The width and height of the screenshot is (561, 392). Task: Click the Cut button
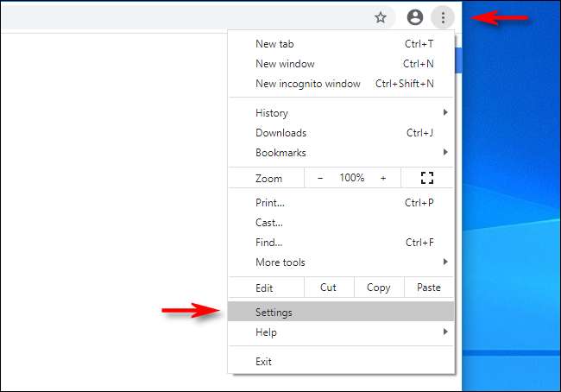329,288
